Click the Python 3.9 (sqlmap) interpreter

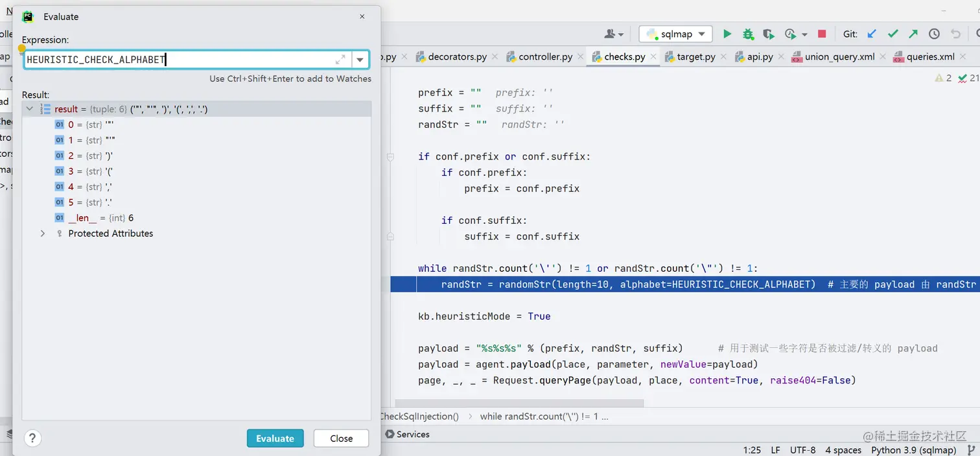click(x=913, y=450)
